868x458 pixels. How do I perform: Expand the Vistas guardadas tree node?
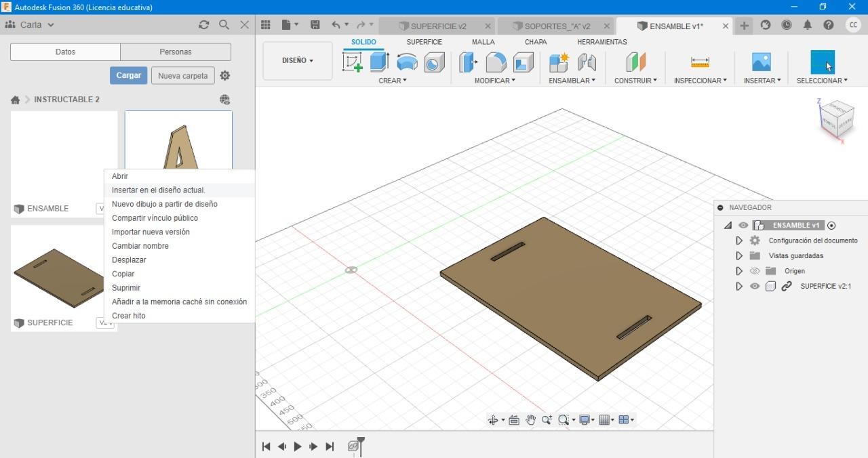click(739, 256)
